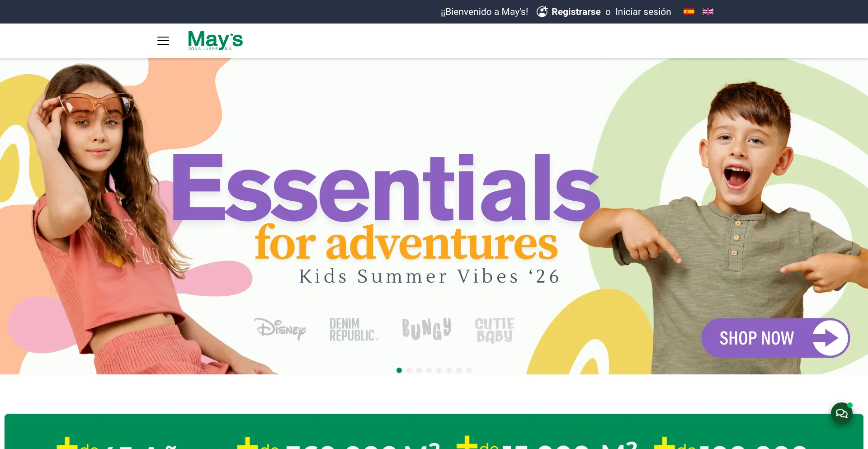This screenshot has width=868, height=449.
Task: Select the sixth carousel slide dot
Action: coord(449,370)
